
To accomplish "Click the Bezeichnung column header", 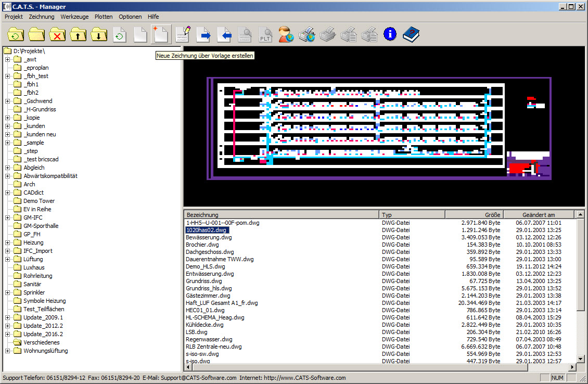I will click(281, 215).
